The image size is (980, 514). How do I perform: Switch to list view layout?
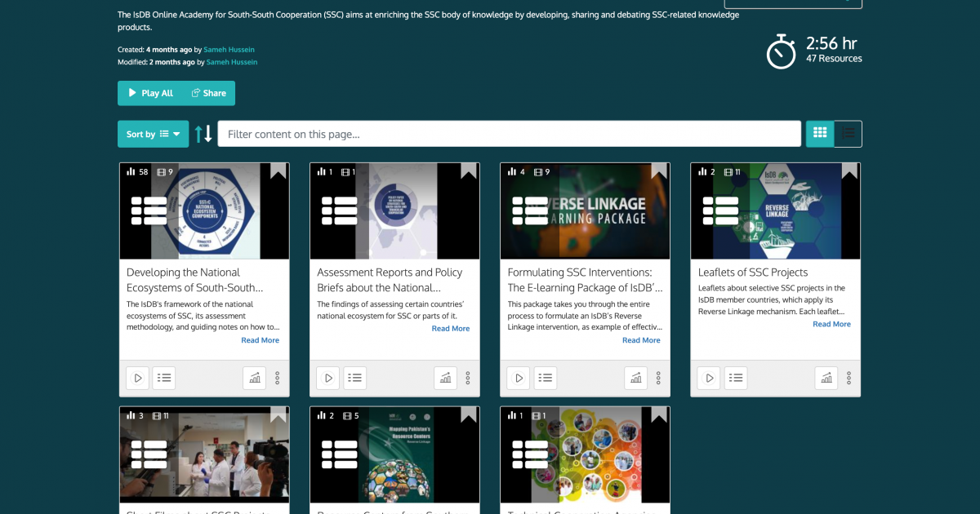click(848, 132)
